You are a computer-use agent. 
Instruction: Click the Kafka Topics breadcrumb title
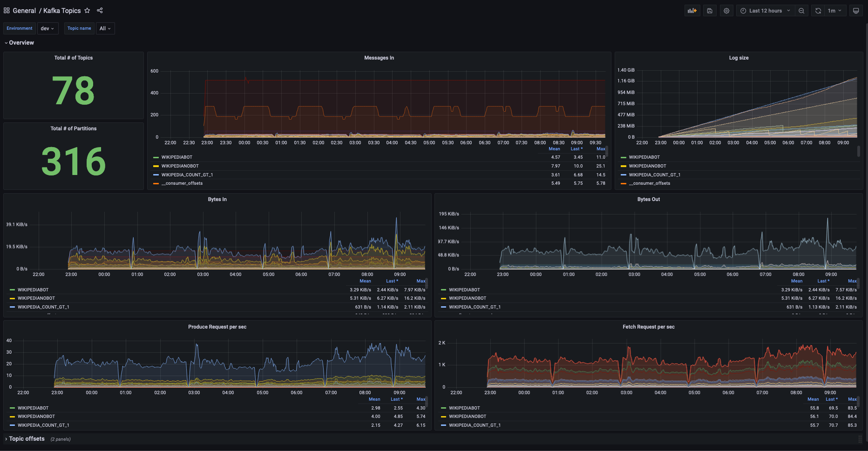click(62, 10)
